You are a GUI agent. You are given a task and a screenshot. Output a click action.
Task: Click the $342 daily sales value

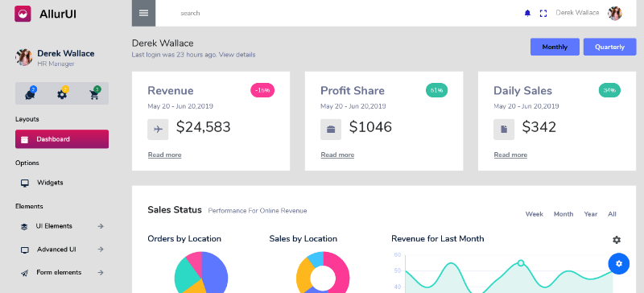click(x=539, y=127)
